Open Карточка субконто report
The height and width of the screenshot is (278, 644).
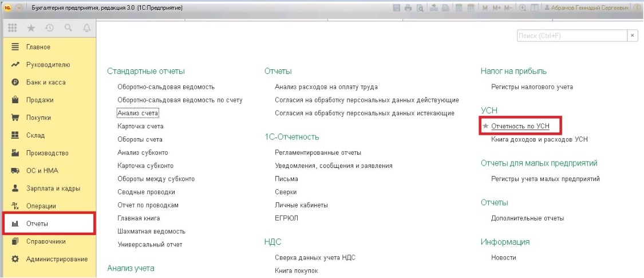coord(145,166)
